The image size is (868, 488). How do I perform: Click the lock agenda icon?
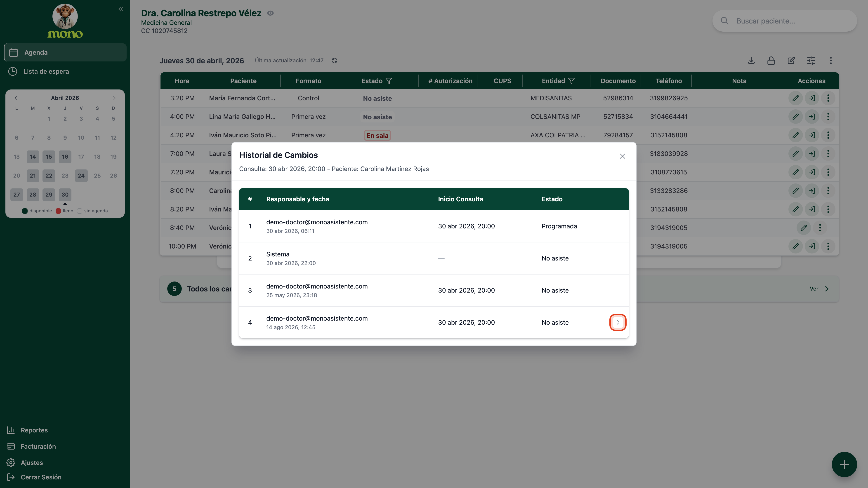point(771,61)
